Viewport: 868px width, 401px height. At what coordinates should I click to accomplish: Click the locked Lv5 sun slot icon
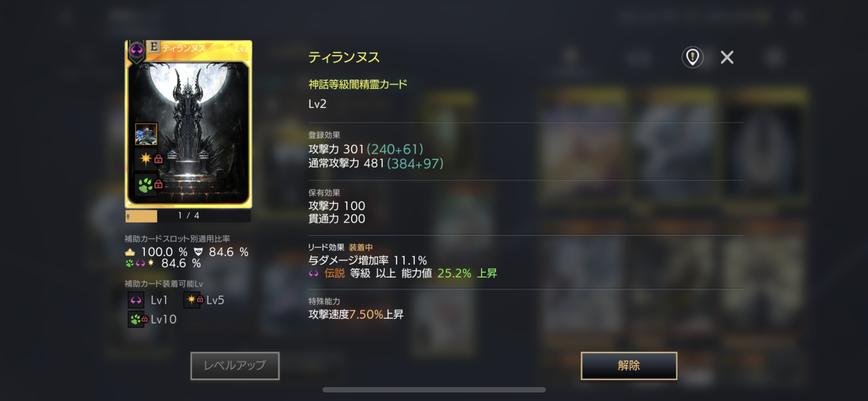point(195,300)
